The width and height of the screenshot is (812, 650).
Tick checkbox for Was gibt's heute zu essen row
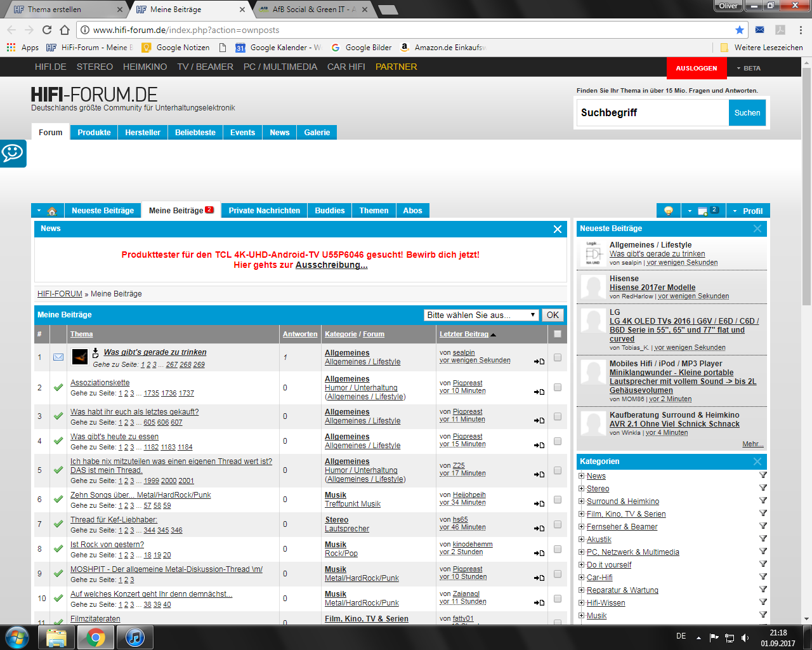[x=558, y=441]
